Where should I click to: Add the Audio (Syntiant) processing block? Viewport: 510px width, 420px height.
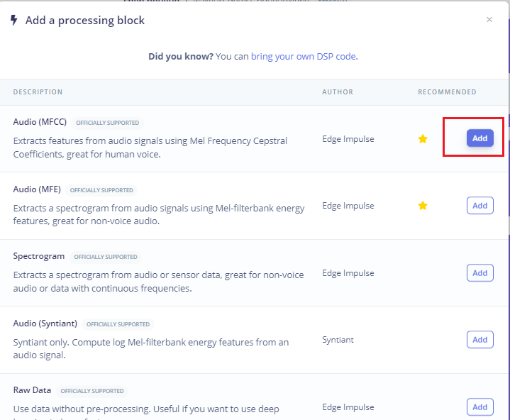pyautogui.click(x=479, y=340)
